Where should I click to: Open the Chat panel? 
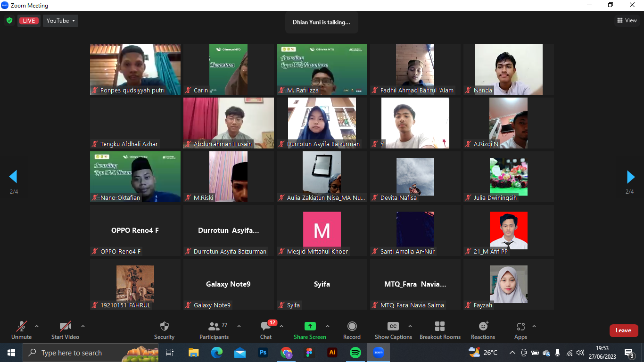click(x=266, y=327)
